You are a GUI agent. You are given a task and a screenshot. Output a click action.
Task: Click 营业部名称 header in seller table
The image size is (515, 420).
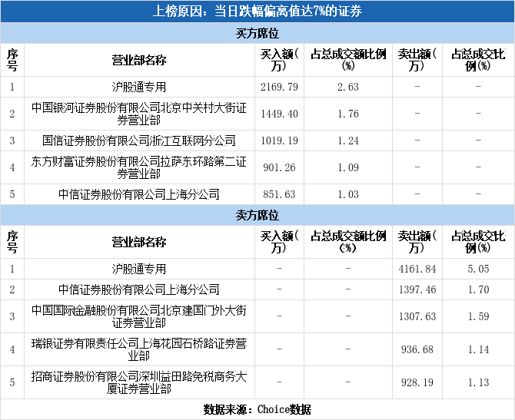pyautogui.click(x=139, y=242)
